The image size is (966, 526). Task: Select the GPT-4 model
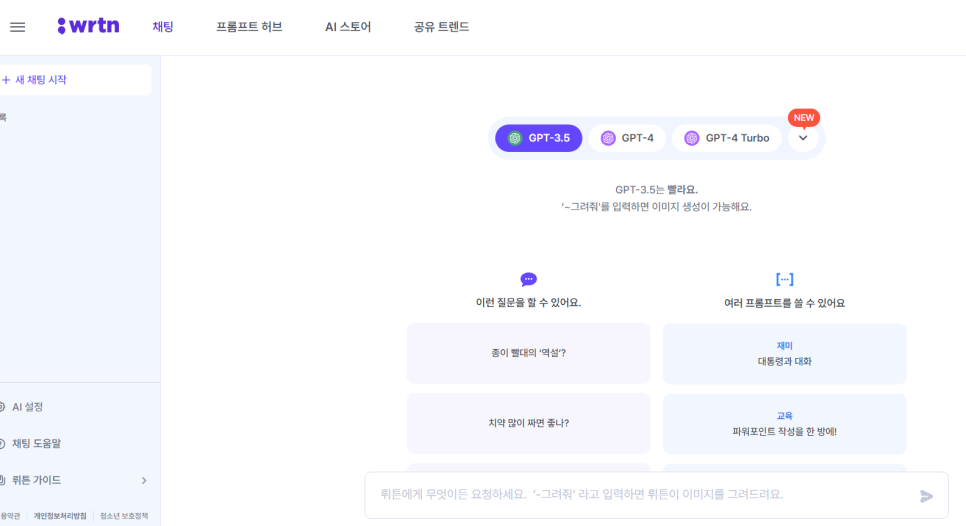point(627,138)
